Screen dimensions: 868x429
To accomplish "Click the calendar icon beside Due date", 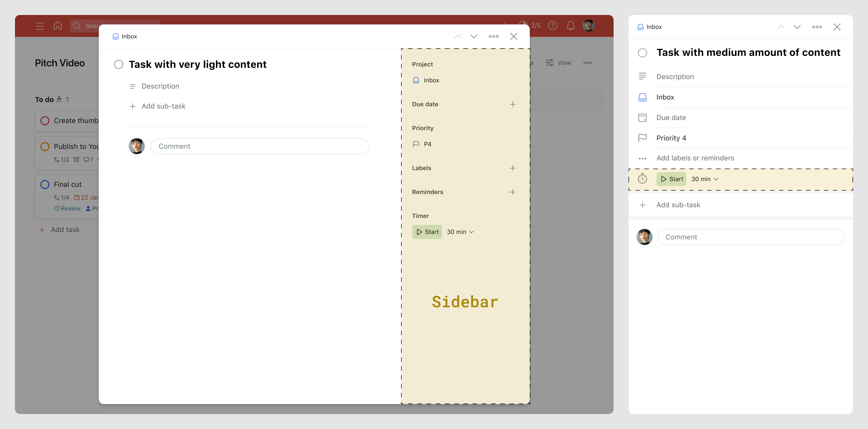I will [x=643, y=118].
